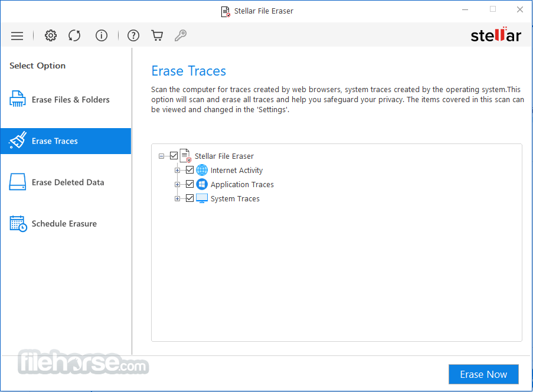The image size is (533, 392).
Task: Select 'Stellar File Eraser' tree label
Action: click(x=224, y=156)
